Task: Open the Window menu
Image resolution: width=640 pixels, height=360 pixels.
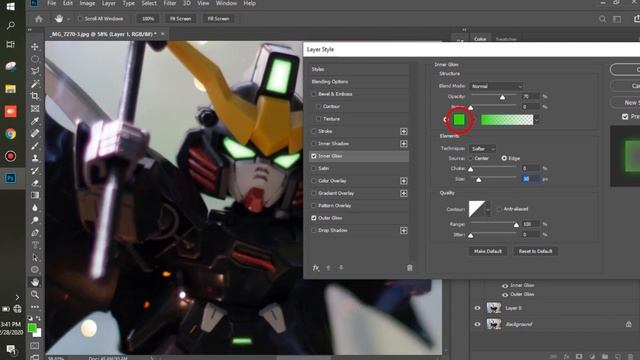Action: coord(226,3)
